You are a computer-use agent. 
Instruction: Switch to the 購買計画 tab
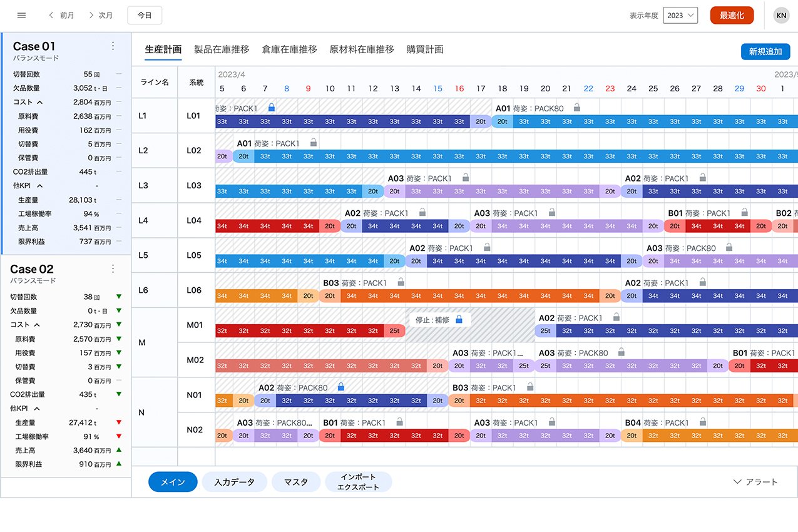tap(425, 49)
